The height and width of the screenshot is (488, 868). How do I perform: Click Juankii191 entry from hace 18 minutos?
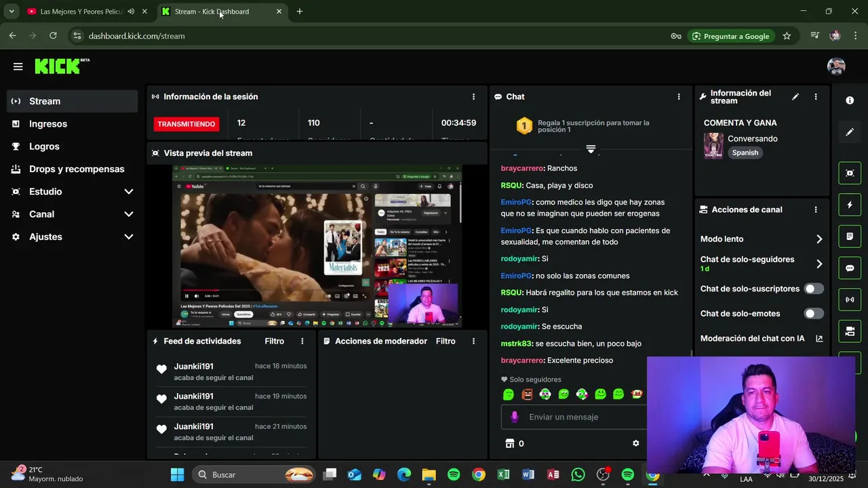(231, 371)
